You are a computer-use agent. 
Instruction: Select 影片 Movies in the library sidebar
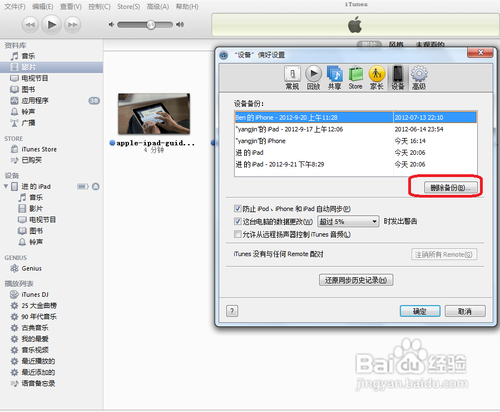pyautogui.click(x=51, y=67)
